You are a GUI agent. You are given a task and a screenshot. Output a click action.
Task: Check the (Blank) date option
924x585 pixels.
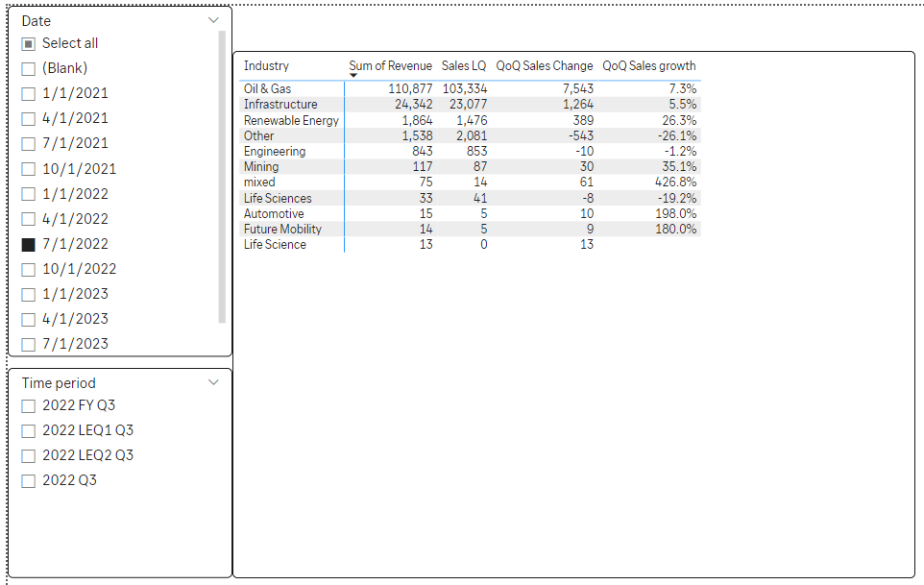point(28,69)
